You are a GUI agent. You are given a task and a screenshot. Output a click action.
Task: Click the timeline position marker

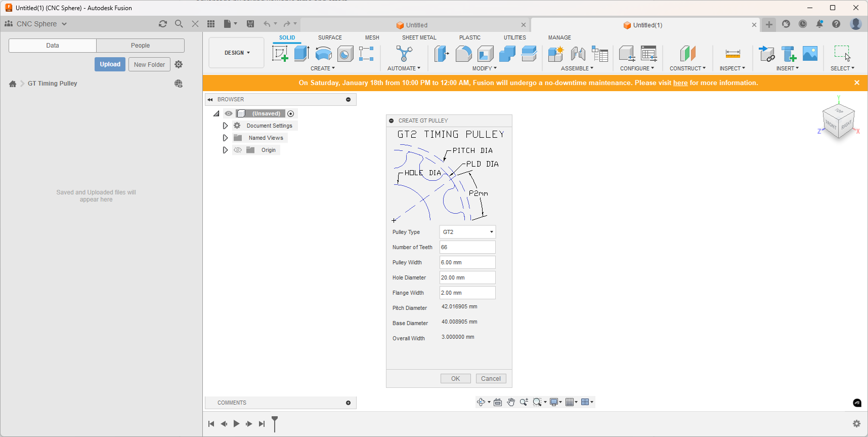[x=275, y=423]
